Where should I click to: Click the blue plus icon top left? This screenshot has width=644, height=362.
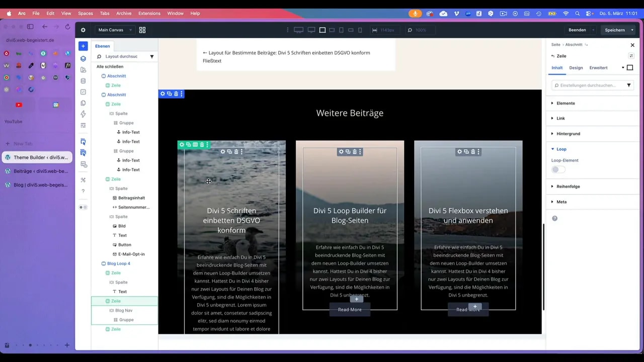(83, 46)
